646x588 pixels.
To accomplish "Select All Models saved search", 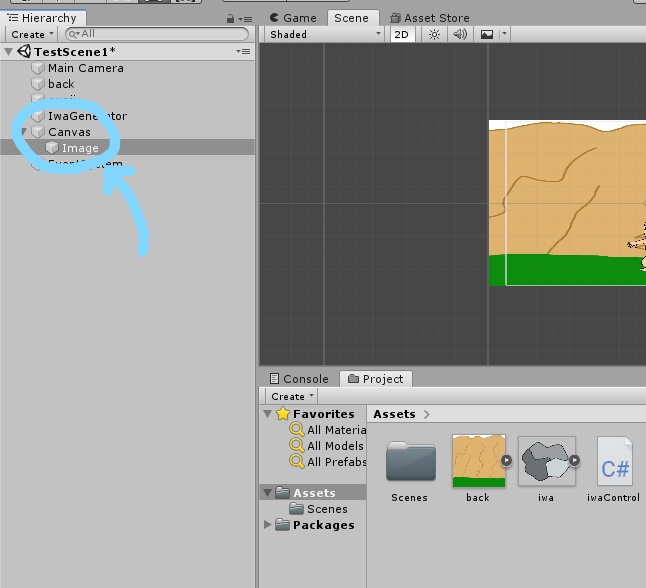I will coord(335,446).
